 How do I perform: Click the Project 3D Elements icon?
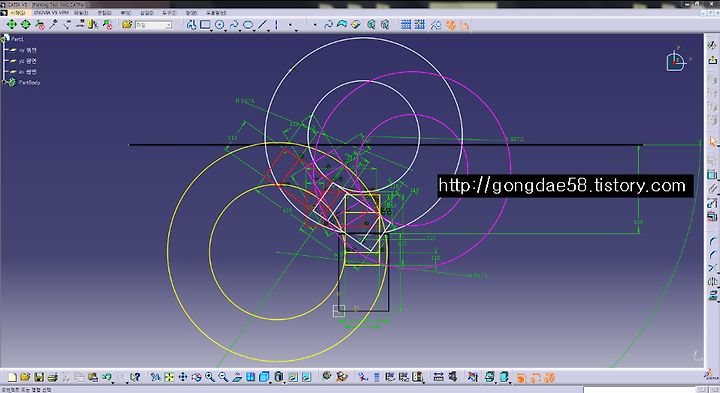712,295
